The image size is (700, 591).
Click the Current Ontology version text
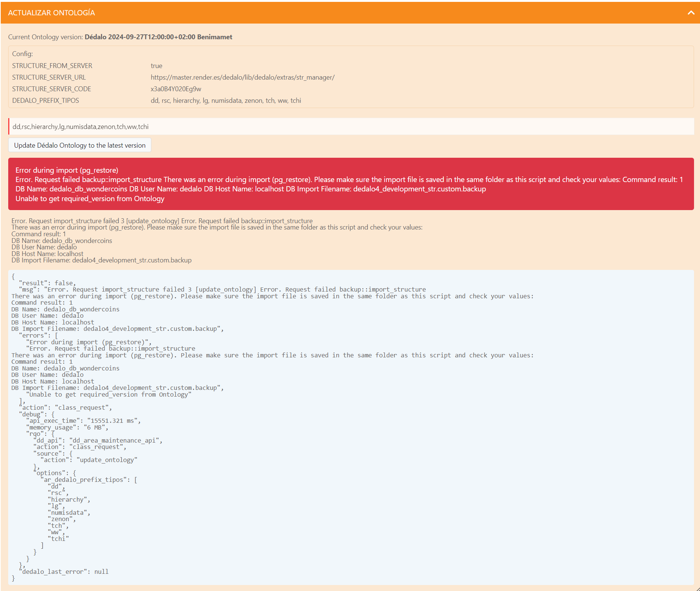[120, 37]
